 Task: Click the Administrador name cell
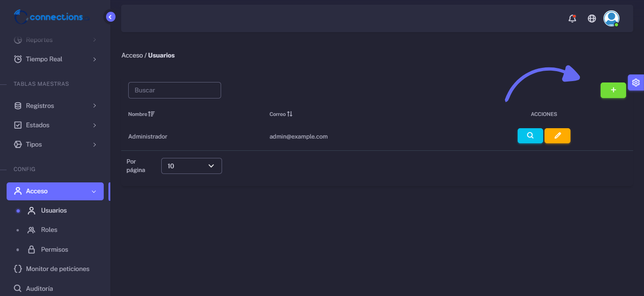148,137
